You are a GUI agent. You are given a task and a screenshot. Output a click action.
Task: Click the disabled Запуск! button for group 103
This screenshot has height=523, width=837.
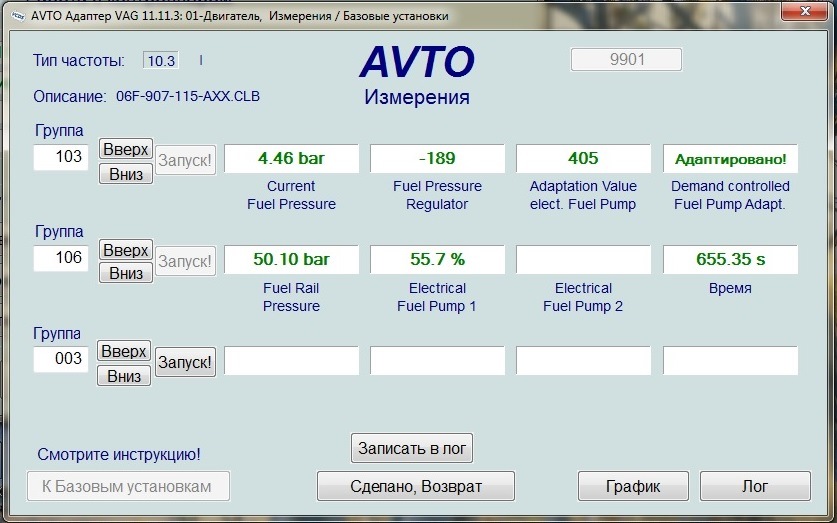click(x=185, y=160)
